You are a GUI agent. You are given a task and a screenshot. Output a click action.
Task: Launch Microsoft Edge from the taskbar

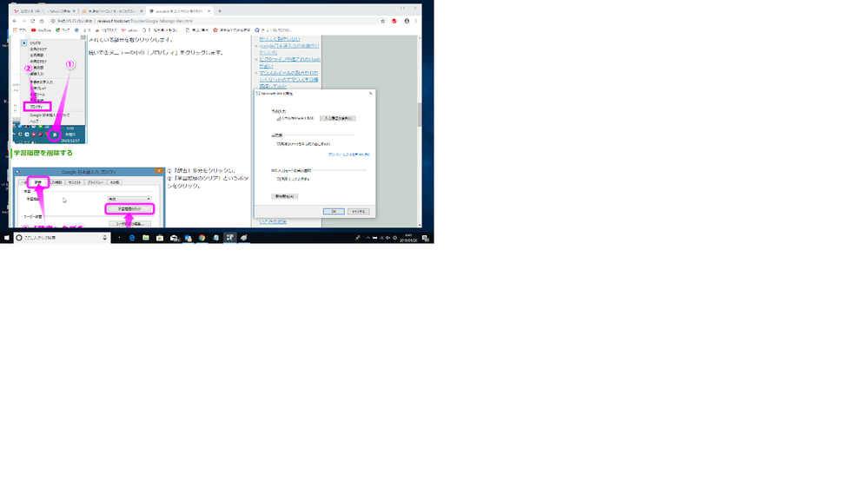coord(132,238)
